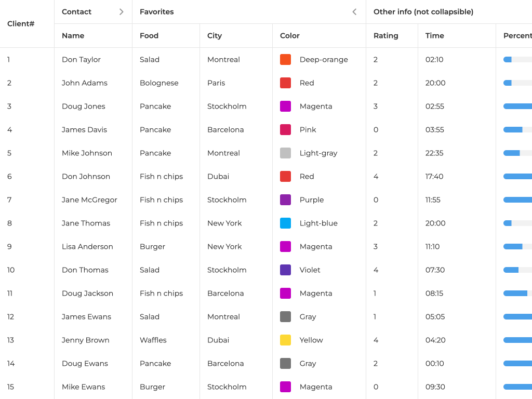Click the Purple swatch in Jane McGregor row
532x399 pixels.
285,200
